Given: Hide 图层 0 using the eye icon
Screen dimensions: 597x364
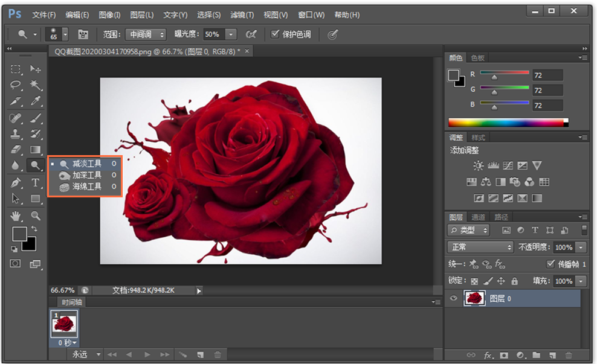Looking at the screenshot, I should click(454, 298).
